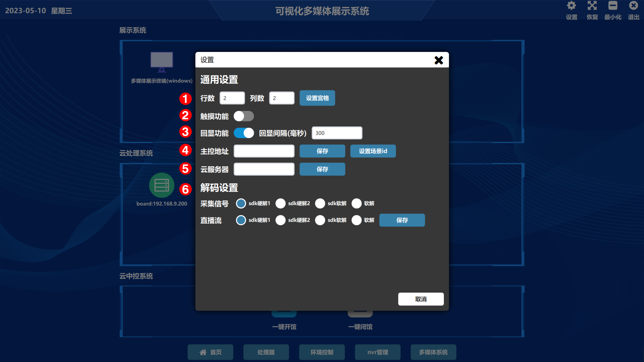Click the 取消 button
This screenshot has width=644, height=362.
421,299
